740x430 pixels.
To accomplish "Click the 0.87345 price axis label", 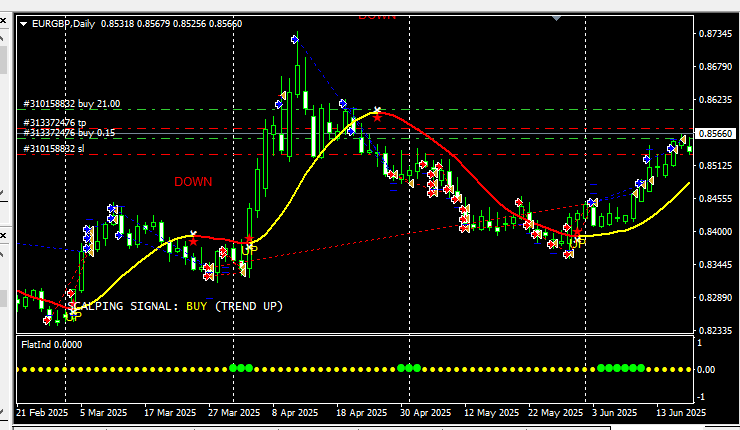I will click(713, 34).
